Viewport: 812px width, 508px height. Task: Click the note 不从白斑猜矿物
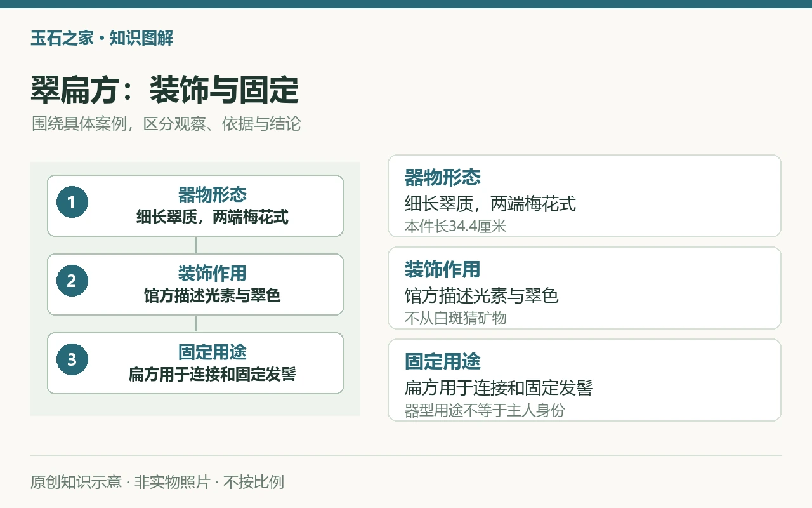click(455, 318)
